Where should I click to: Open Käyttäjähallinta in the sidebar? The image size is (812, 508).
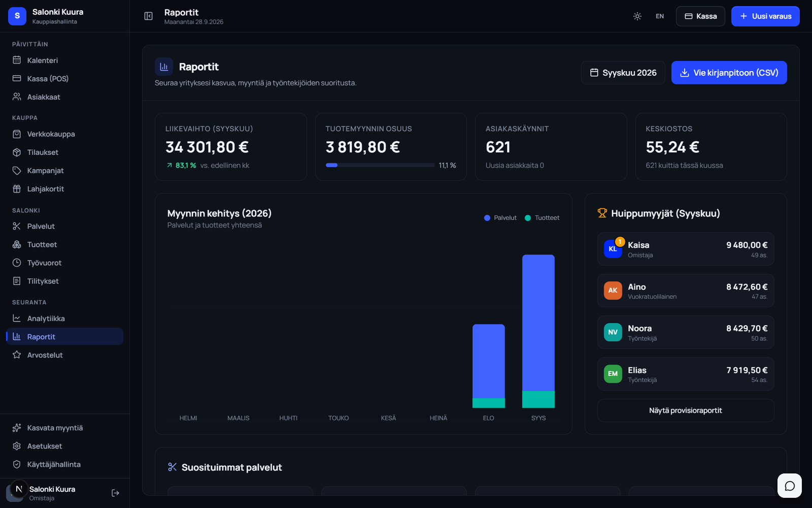[64, 464]
